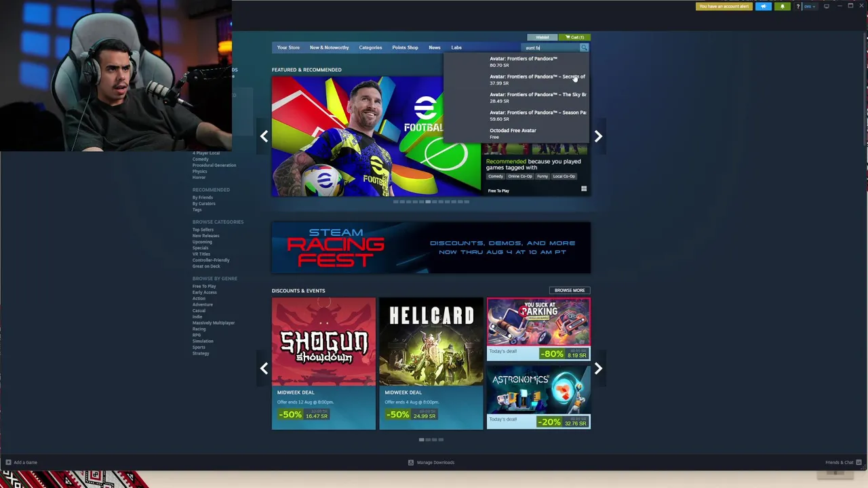Image resolution: width=868 pixels, height=488 pixels.
Task: Show next Discounts & Events page
Action: click(x=598, y=368)
